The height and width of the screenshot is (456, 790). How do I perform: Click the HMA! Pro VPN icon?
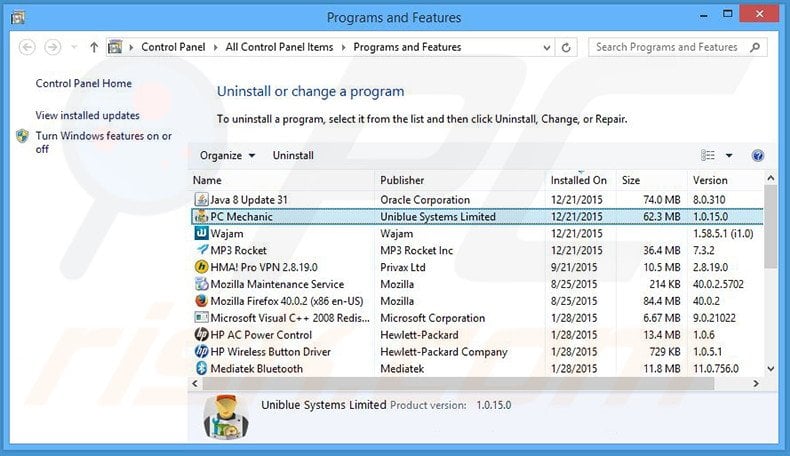(x=202, y=267)
